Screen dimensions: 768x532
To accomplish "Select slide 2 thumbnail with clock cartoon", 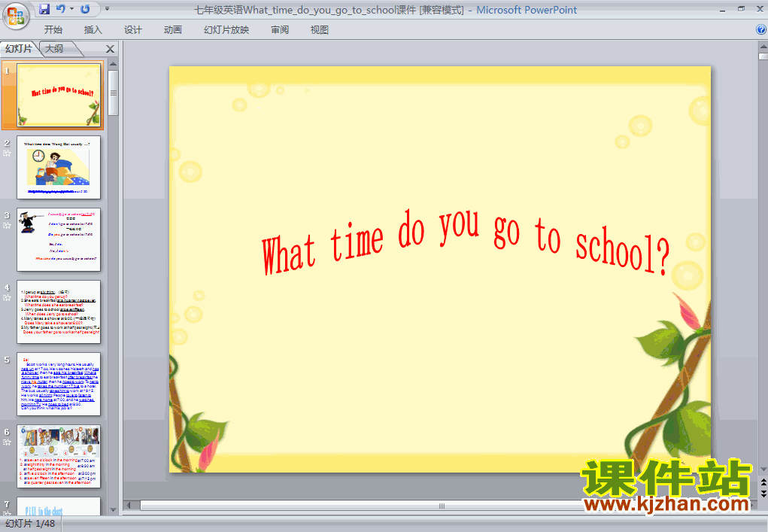I will (x=59, y=168).
